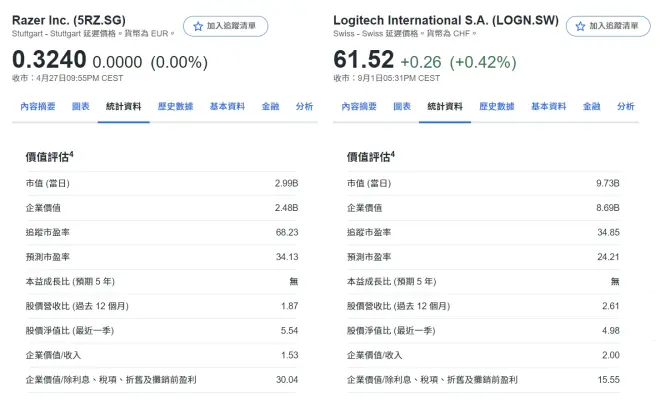
Task: Click Logitech's trailing P/E value 34.85
Action: coord(608,232)
